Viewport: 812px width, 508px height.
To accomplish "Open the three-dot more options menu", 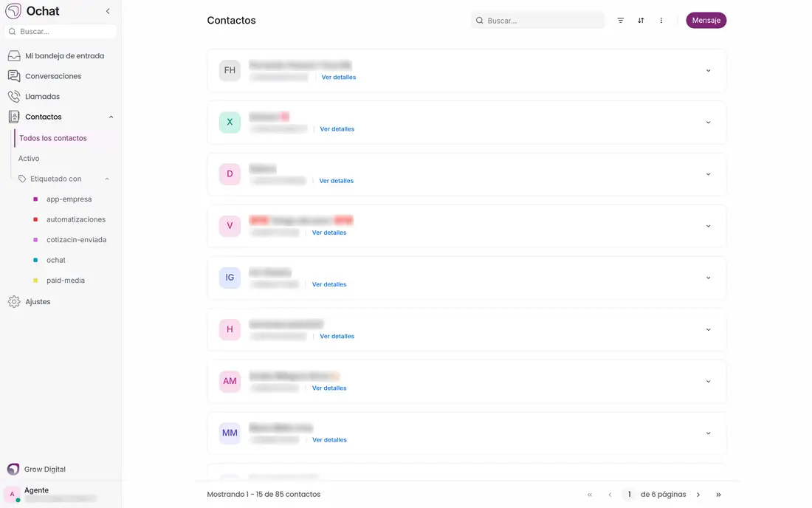I will [661, 20].
